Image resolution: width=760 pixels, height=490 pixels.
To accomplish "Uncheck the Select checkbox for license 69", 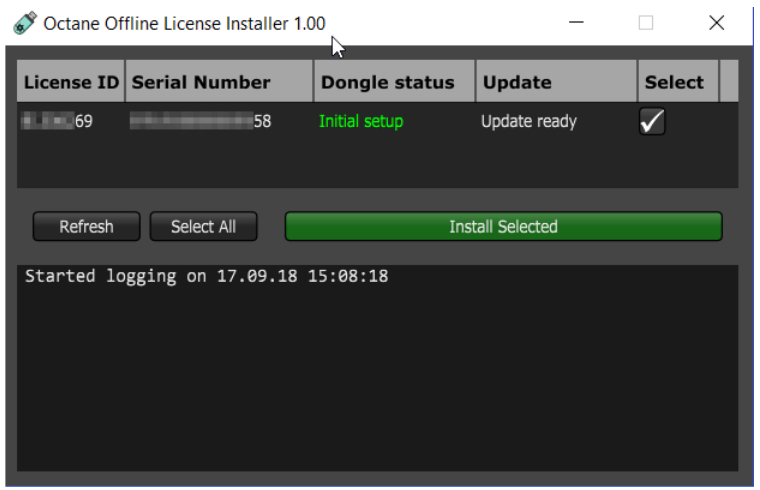I will tap(651, 121).
